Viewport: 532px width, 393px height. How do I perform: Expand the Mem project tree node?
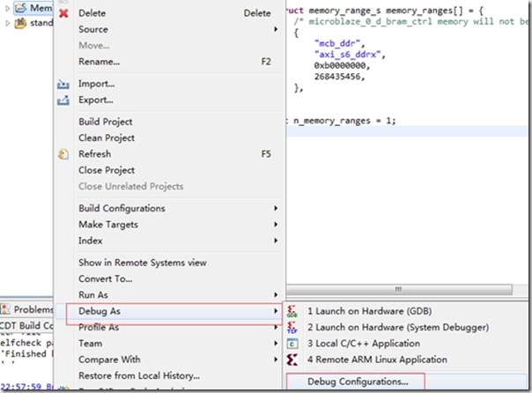pos(7,8)
